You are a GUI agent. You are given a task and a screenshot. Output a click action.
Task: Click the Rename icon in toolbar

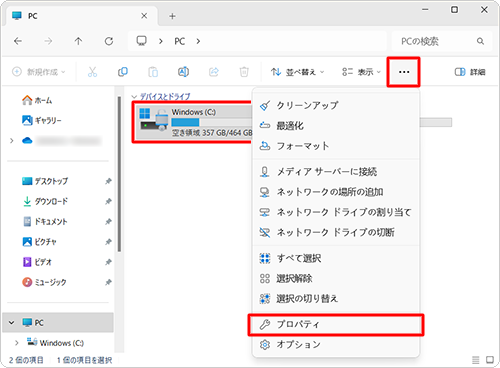(183, 72)
